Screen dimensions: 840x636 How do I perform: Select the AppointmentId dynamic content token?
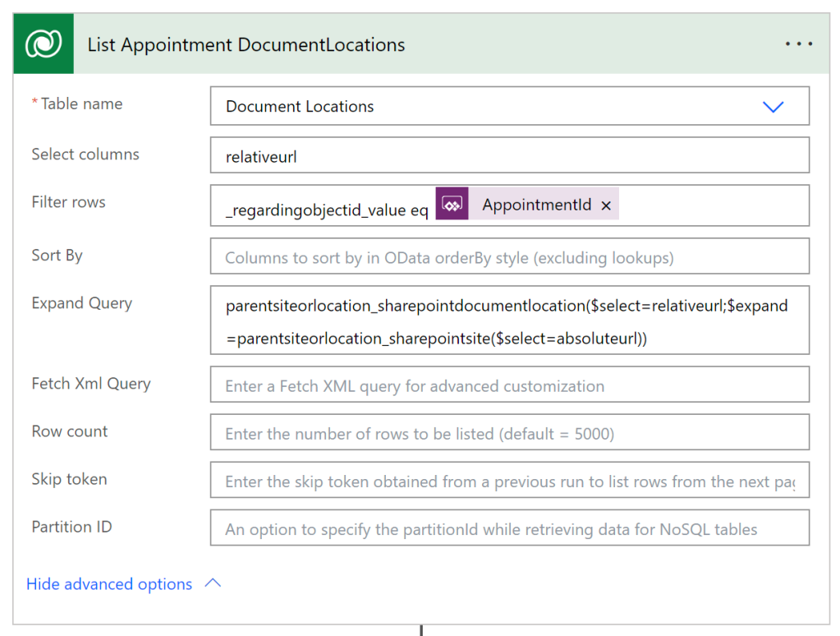(536, 205)
